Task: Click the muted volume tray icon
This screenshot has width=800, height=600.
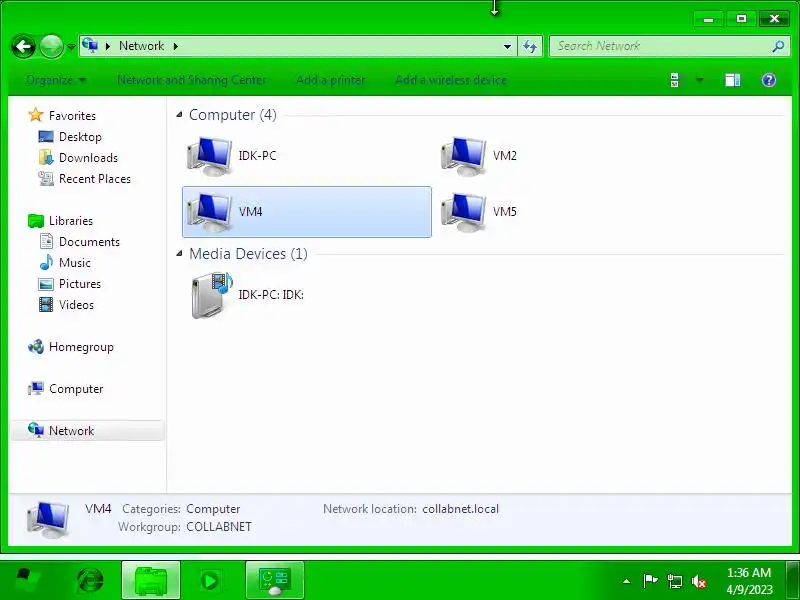Action: click(x=699, y=581)
